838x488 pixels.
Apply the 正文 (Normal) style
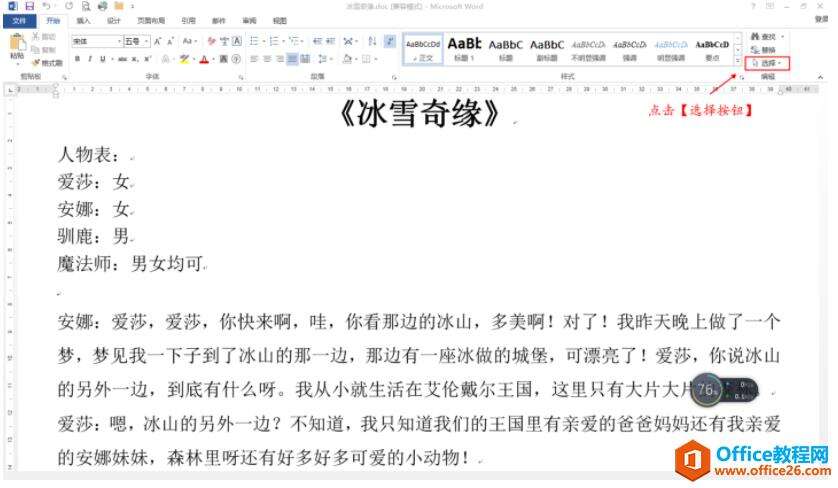pos(423,49)
